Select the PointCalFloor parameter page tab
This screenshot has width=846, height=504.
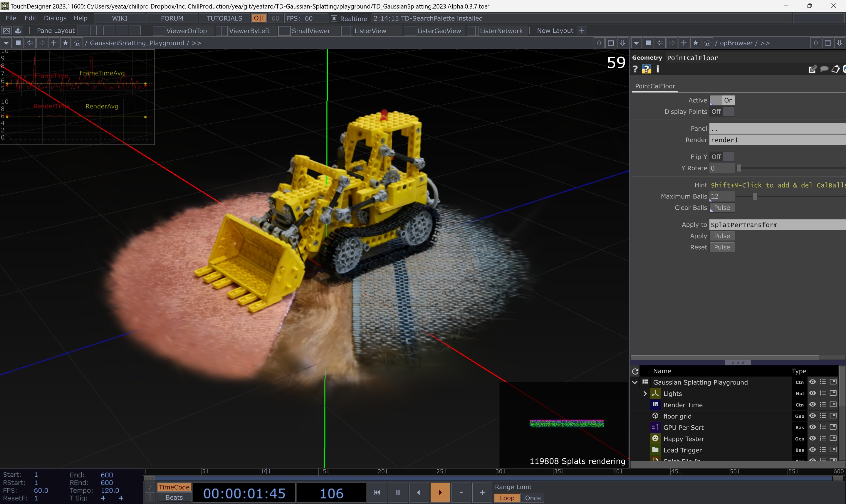[655, 86]
